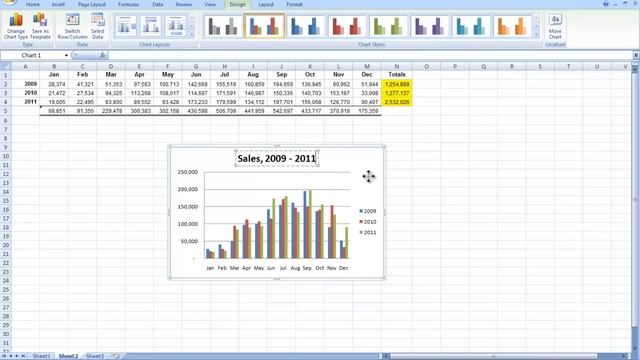
Task: Apply the blue chart style
Action: coord(305,26)
